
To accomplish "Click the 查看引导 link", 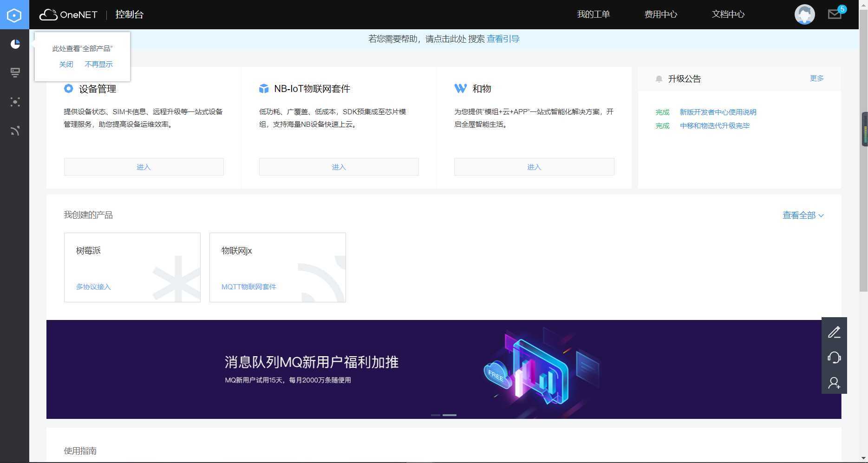I will [x=503, y=39].
